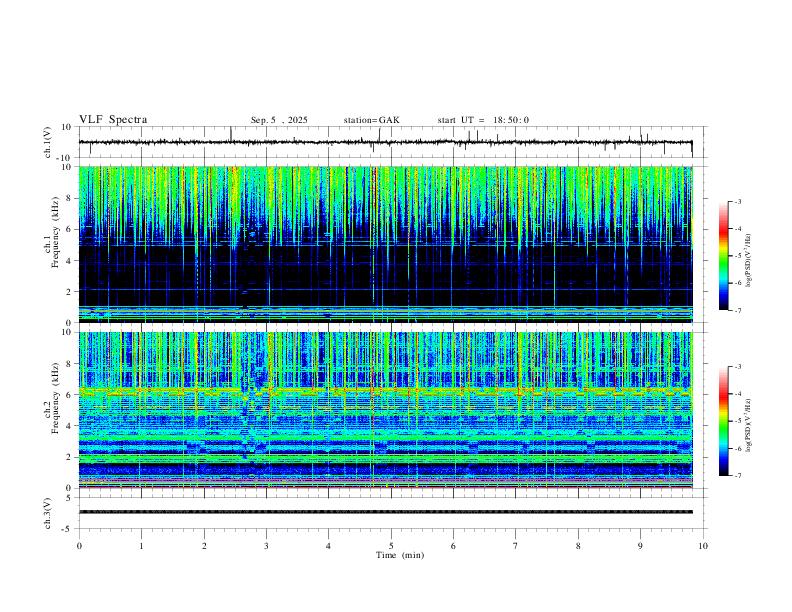Click inside the ch.1 spectrogram panel

pos(385,244)
